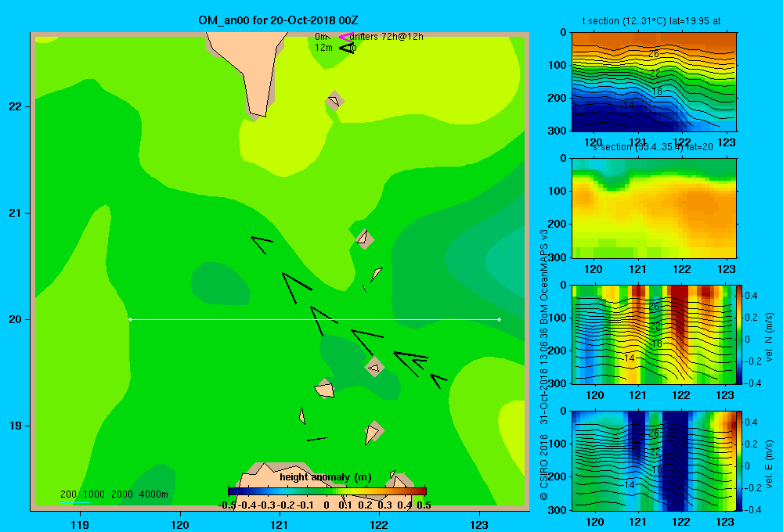Click the 'height anomaly (m)' label

coord(326,477)
